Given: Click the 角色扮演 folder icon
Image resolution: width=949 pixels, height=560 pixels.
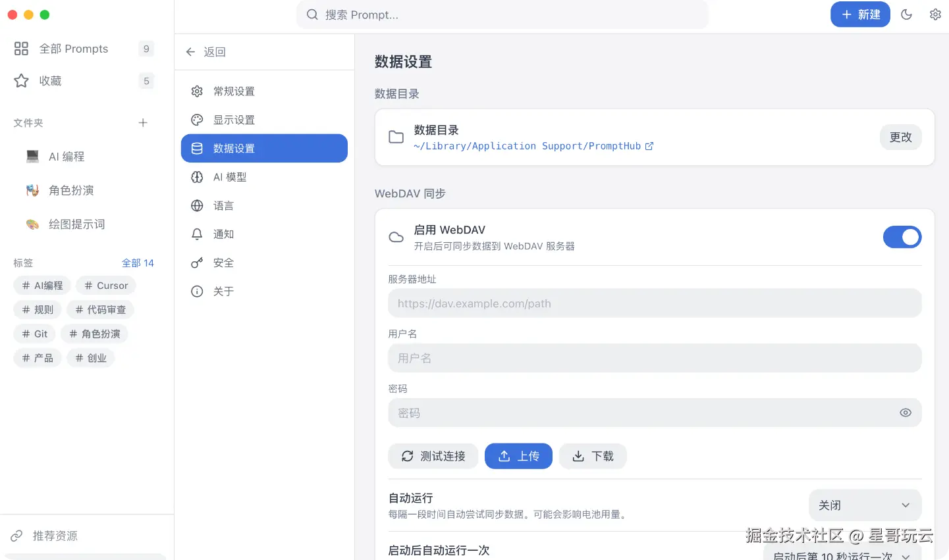Looking at the screenshot, I should (32, 190).
